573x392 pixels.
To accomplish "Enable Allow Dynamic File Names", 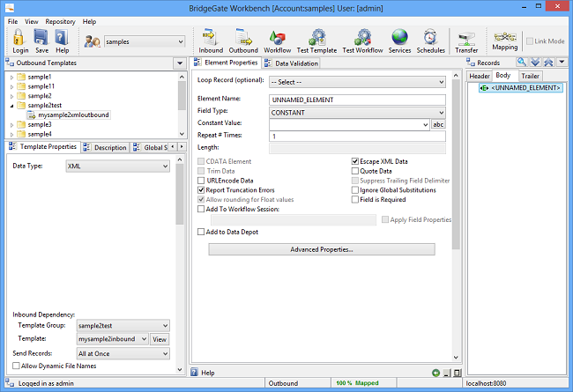I will coord(16,366).
